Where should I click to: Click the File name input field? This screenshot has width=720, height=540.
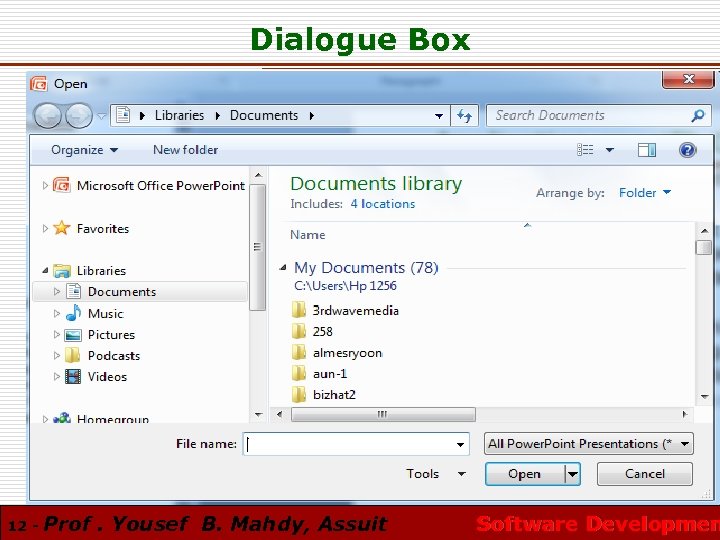356,444
